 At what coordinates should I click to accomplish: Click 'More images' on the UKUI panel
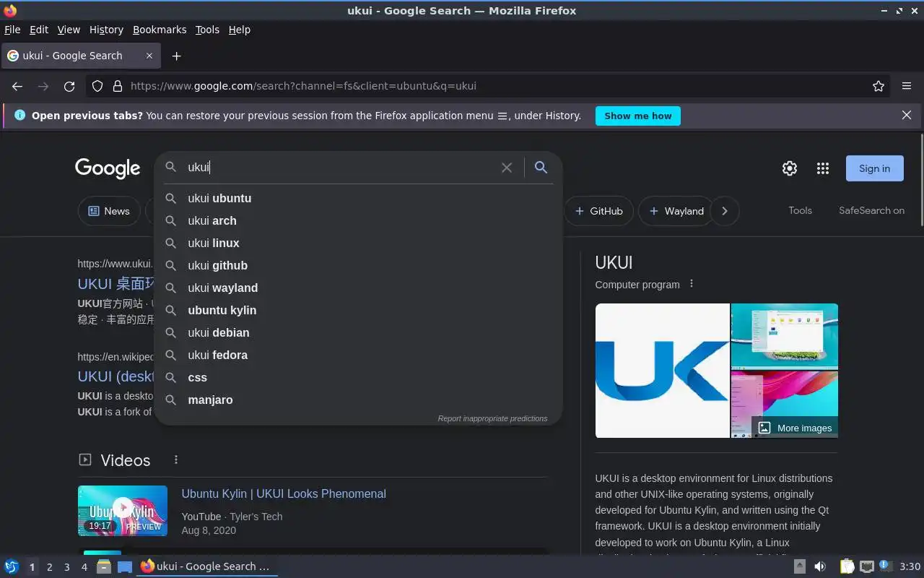point(795,428)
